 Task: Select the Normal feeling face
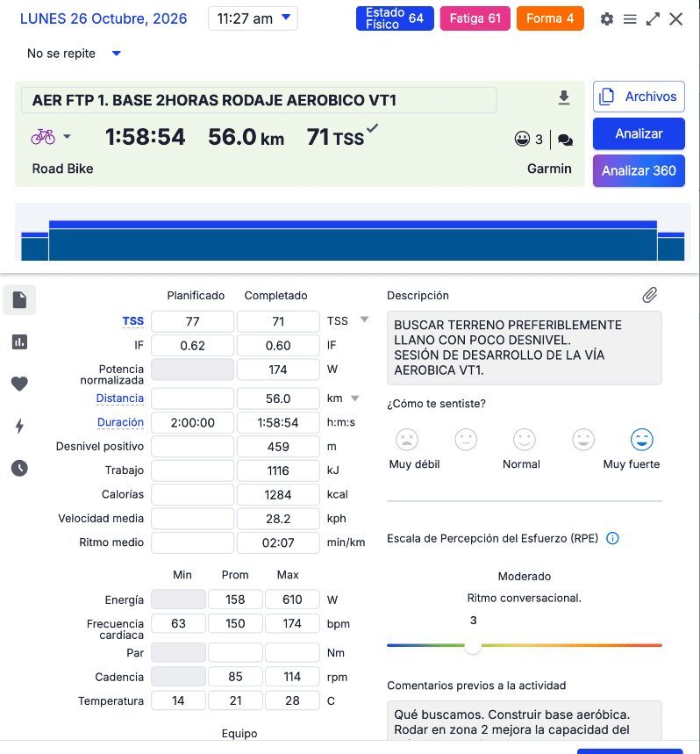pyautogui.click(x=525, y=440)
